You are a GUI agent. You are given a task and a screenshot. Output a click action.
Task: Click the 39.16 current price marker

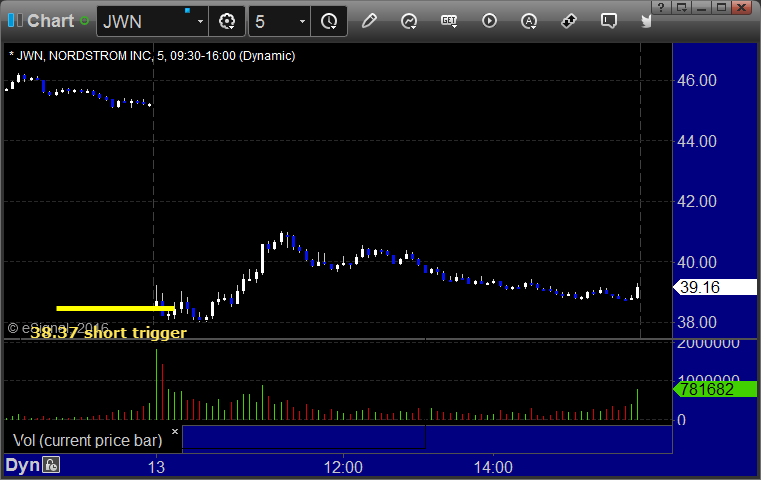click(x=714, y=287)
